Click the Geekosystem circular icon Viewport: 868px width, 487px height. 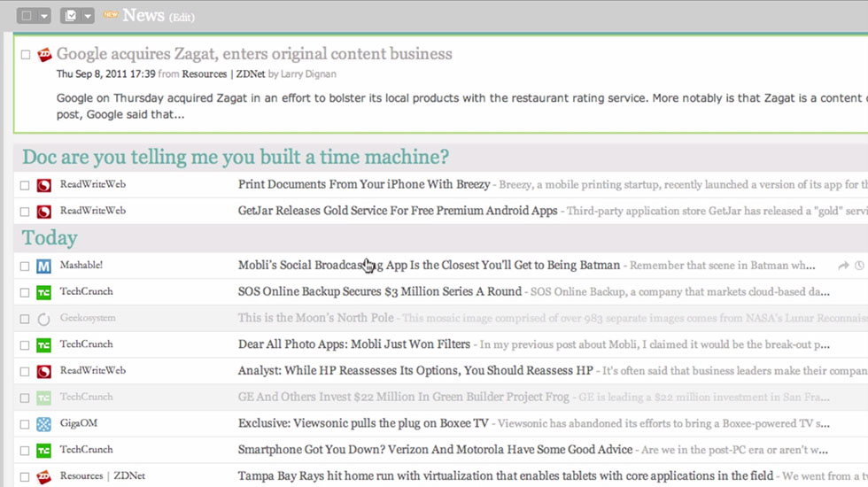pos(43,319)
